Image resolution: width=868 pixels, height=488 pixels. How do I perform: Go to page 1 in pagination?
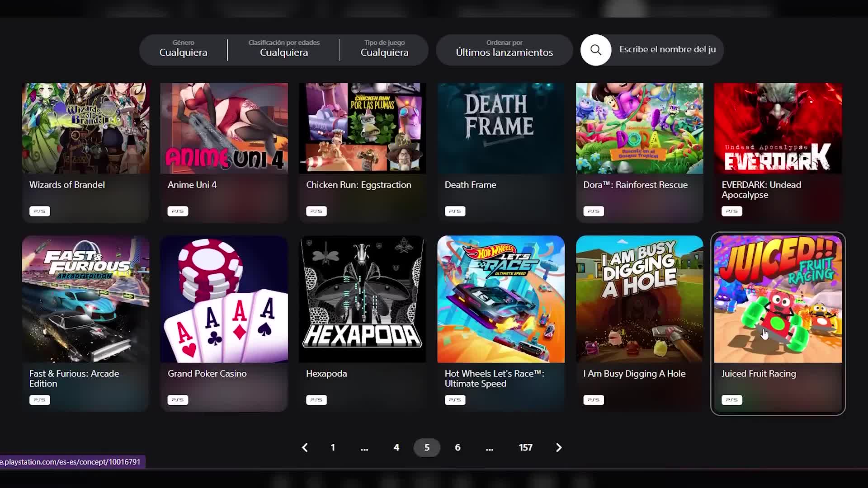pyautogui.click(x=333, y=447)
